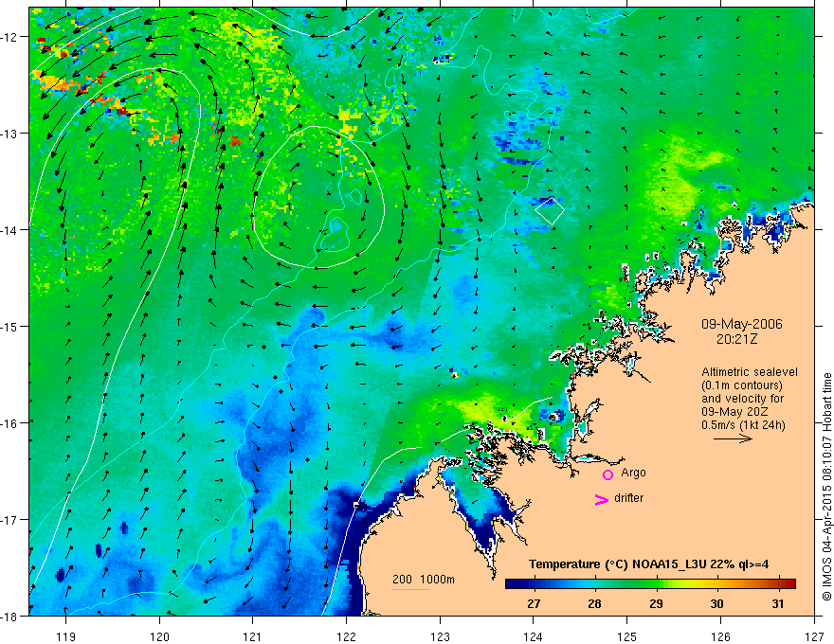Click the temperature color bar at 29
Viewport: 834px width, 644px height.
pyautogui.click(x=656, y=583)
